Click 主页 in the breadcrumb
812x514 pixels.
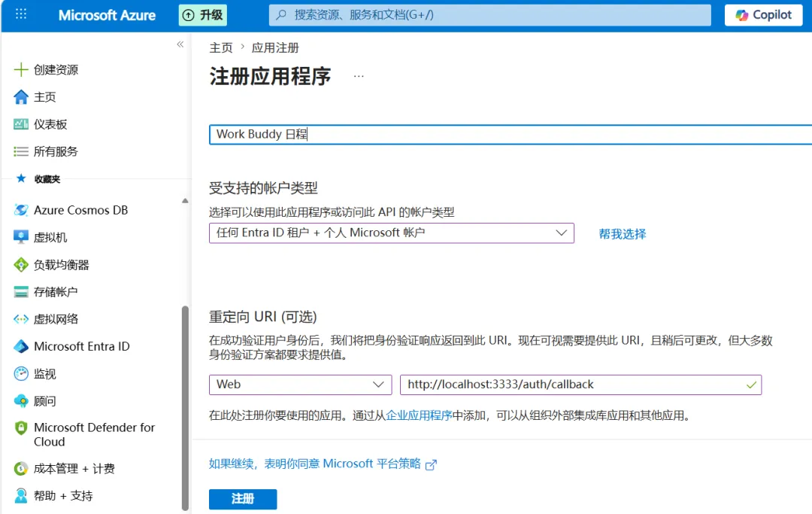(x=221, y=47)
